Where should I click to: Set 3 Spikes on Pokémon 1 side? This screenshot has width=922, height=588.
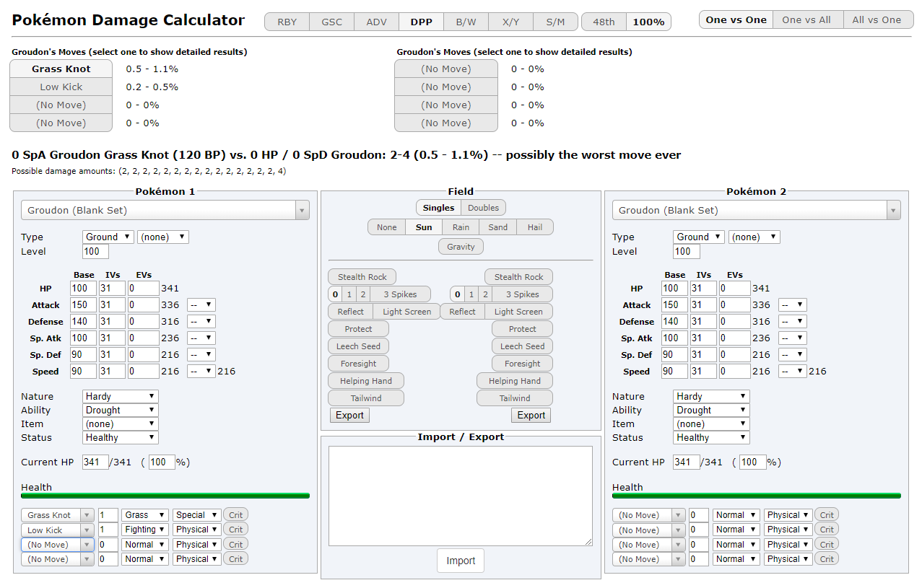[x=400, y=294]
